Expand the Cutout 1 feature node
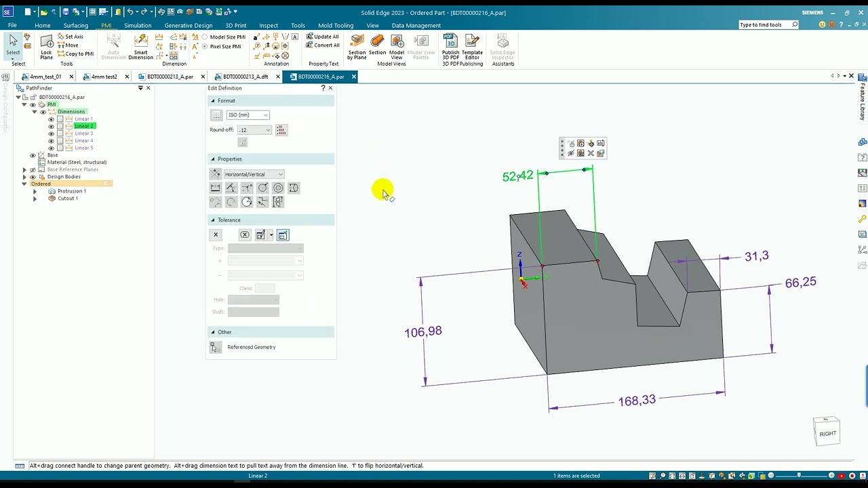Screen dimensions: 868x488 coord(35,199)
